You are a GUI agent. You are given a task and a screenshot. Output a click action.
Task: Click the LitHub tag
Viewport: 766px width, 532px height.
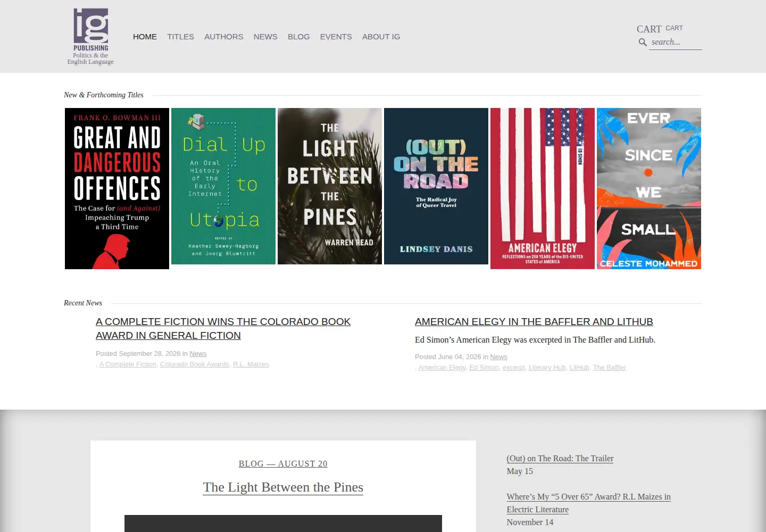579,368
